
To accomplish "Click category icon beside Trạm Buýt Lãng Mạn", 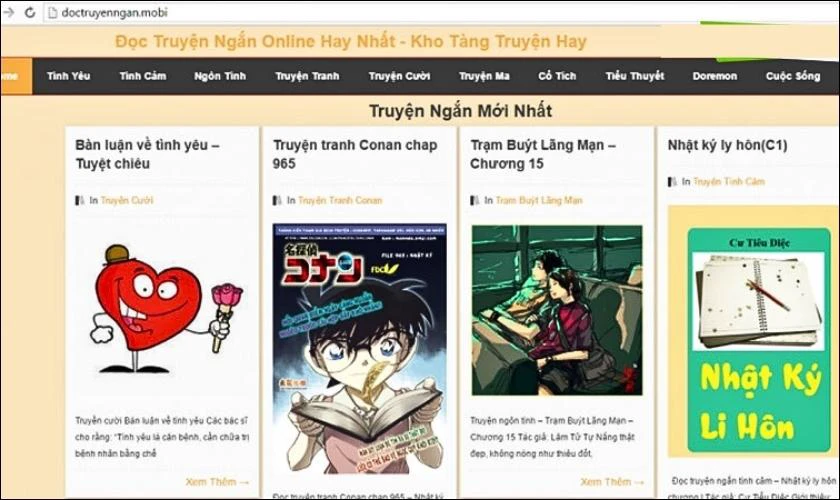I will click(475, 200).
